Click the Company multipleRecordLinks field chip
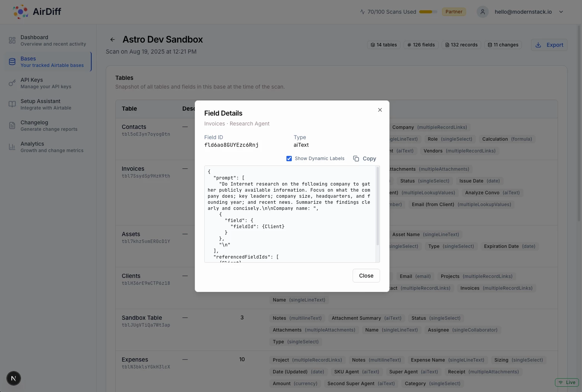Viewport: 582px width, 392px height. [x=429, y=127]
